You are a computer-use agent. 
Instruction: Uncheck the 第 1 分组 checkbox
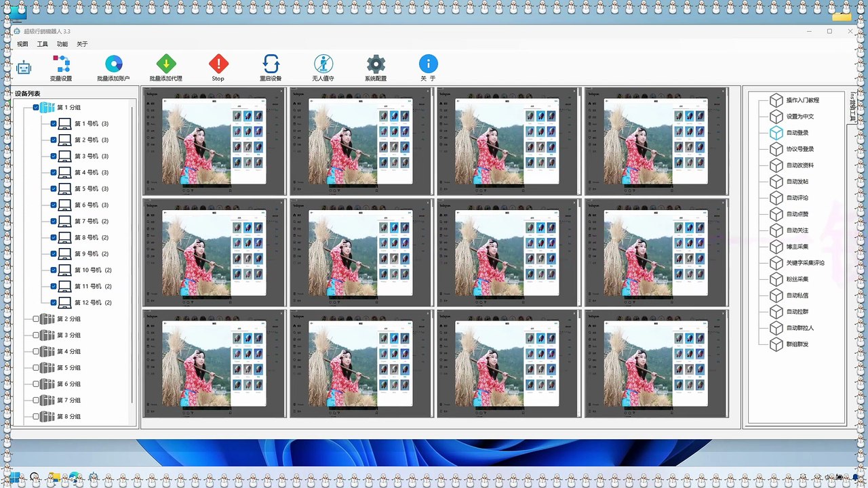click(x=36, y=108)
